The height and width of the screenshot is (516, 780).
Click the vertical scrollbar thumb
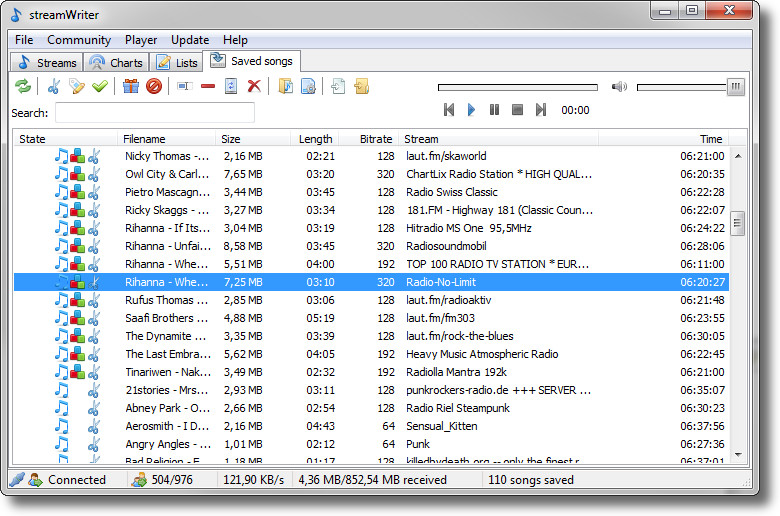pos(738,223)
